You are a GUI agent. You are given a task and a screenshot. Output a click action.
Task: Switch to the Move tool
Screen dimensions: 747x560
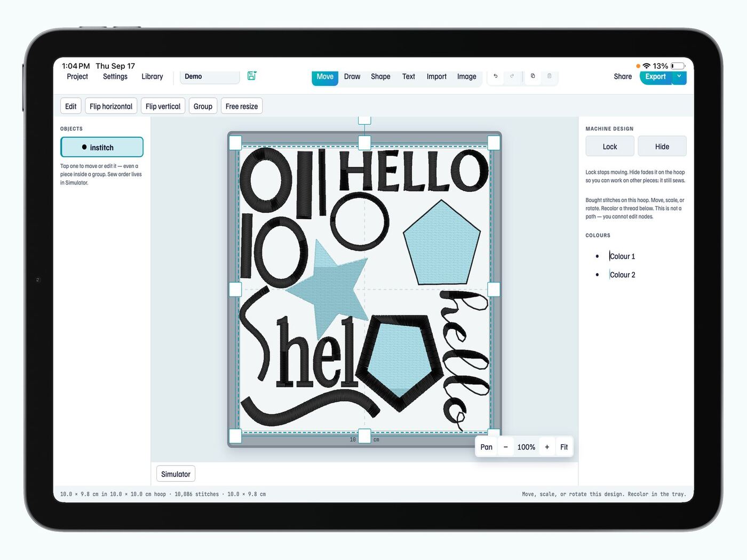click(325, 77)
